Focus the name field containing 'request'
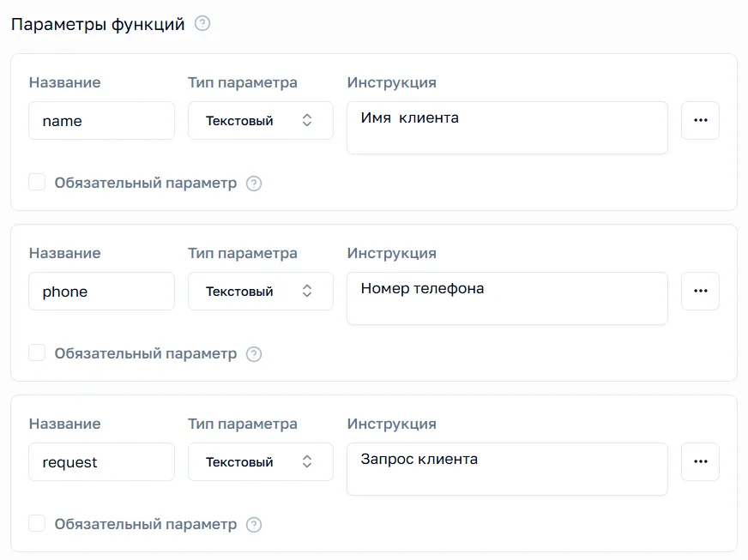Image resolution: width=748 pixels, height=560 pixels. pyautogui.click(x=101, y=461)
